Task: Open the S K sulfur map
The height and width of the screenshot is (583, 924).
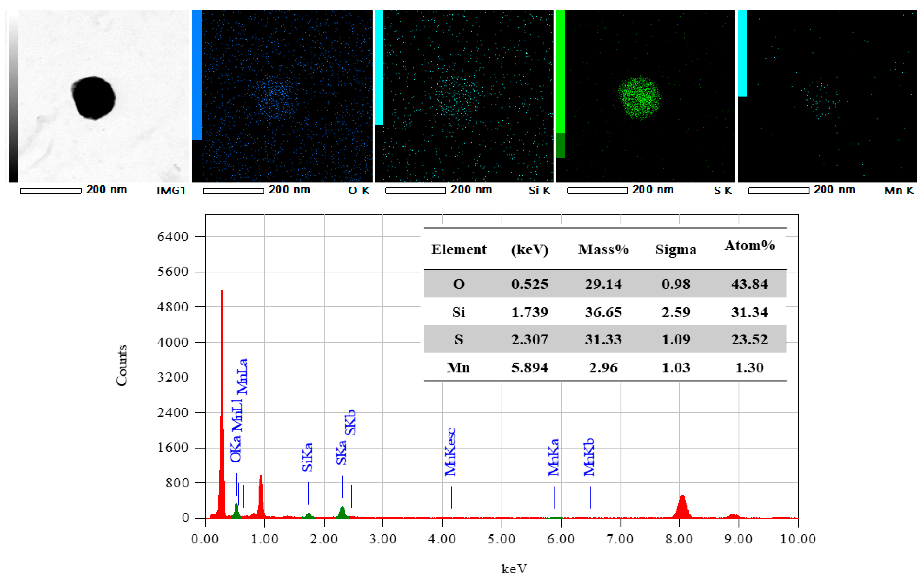Action: (650, 96)
